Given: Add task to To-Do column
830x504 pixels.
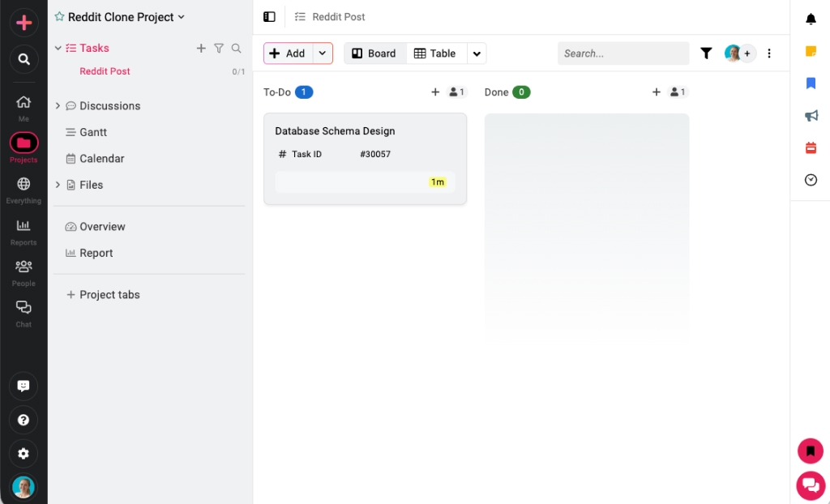Looking at the screenshot, I should point(435,92).
